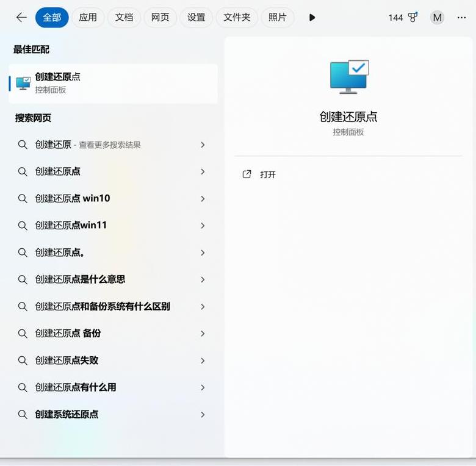This screenshot has width=476, height=466.
Task: Expand the chevron for 创建还原点有什么用
Action: 203,387
